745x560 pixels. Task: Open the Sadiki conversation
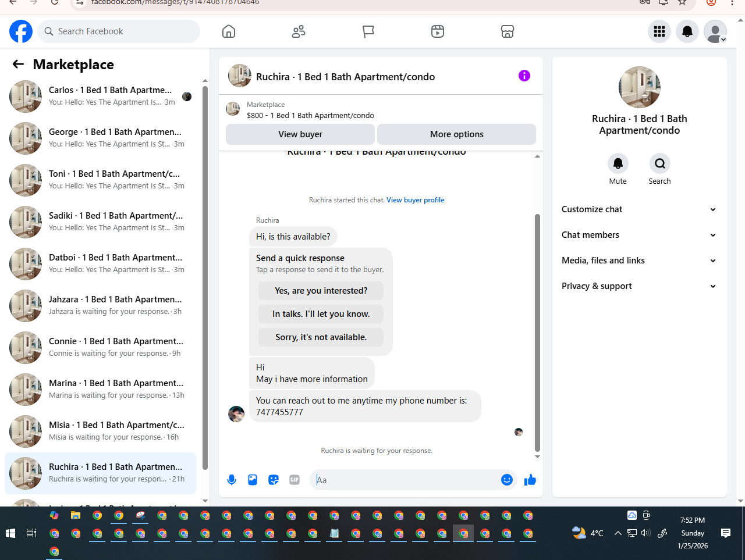(x=100, y=222)
